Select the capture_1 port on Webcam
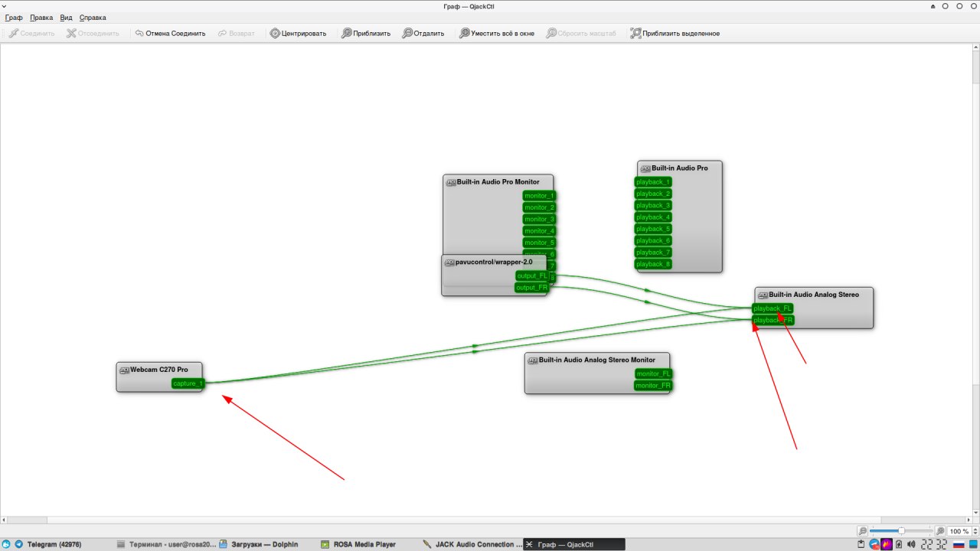 click(x=188, y=383)
